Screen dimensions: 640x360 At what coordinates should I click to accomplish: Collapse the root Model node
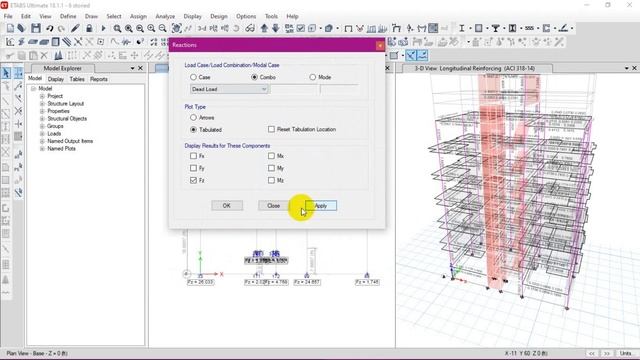33,89
